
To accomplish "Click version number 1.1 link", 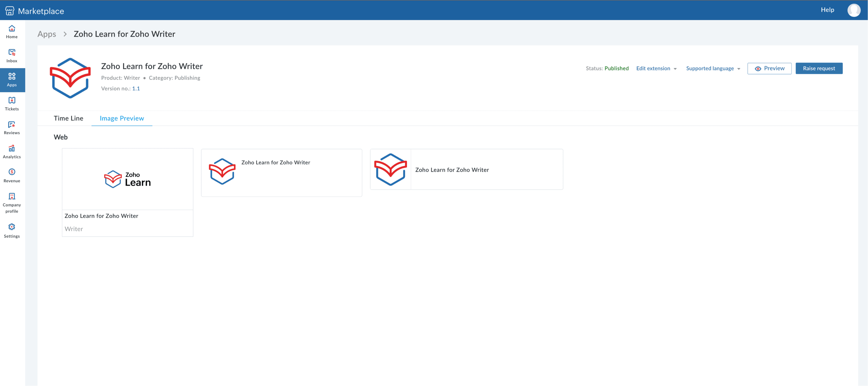I will pyautogui.click(x=136, y=89).
